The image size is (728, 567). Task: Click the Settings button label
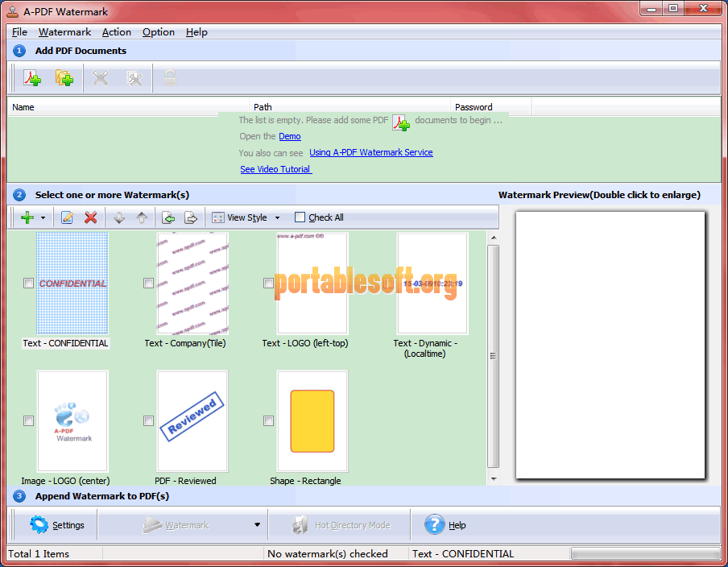(68, 525)
